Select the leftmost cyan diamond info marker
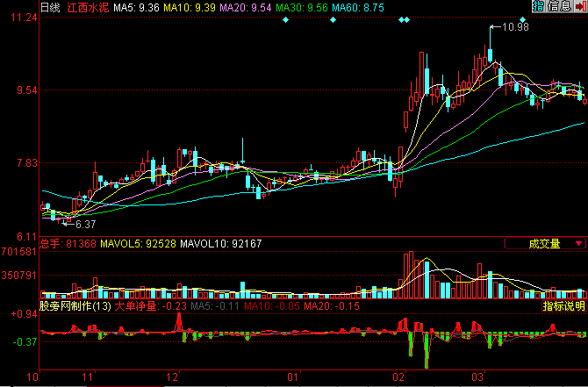 286,19
